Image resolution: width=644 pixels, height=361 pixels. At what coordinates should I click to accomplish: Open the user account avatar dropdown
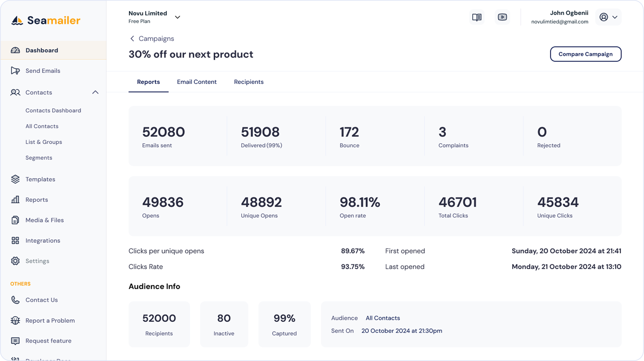point(608,17)
